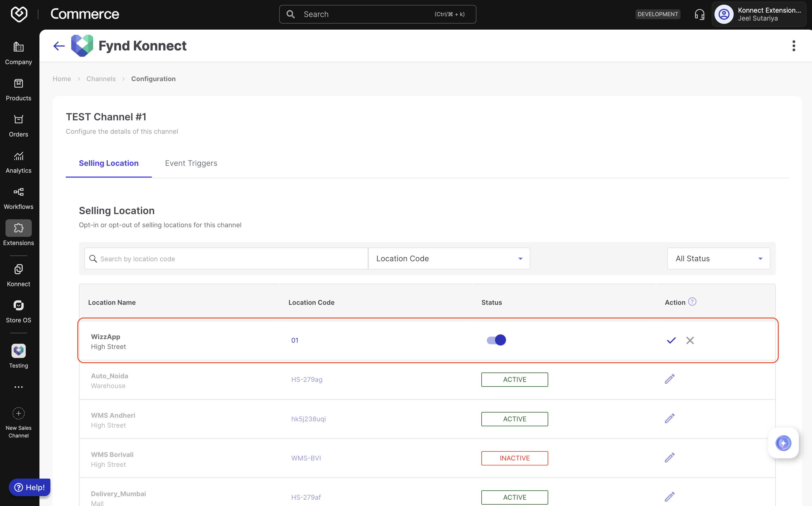Go to Channels breadcrumb link

click(x=101, y=79)
